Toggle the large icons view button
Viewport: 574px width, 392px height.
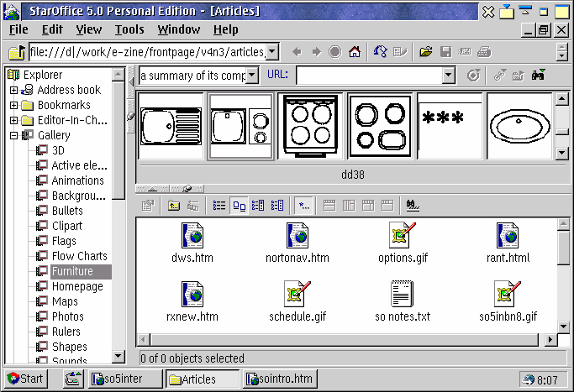click(x=239, y=206)
